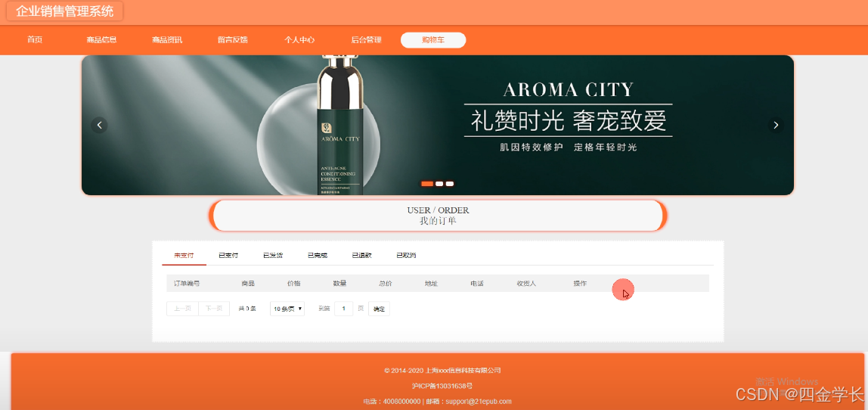Click the support@21epub.com email in footer

click(479, 401)
